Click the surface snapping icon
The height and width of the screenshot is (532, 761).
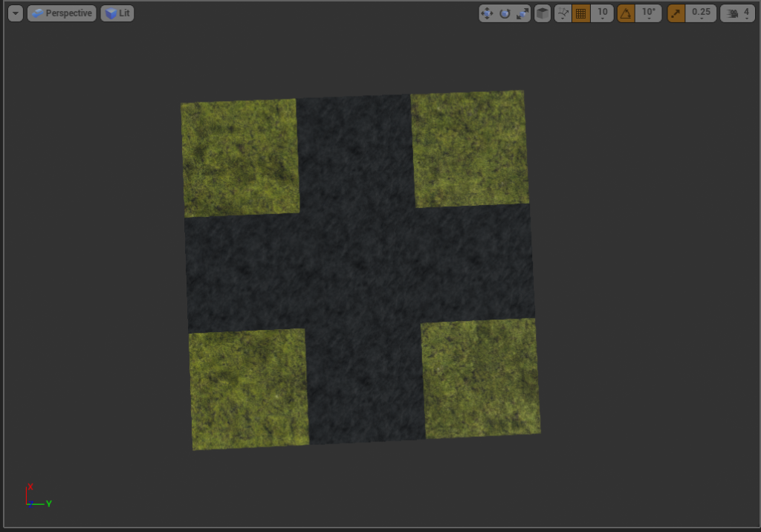[563, 12]
